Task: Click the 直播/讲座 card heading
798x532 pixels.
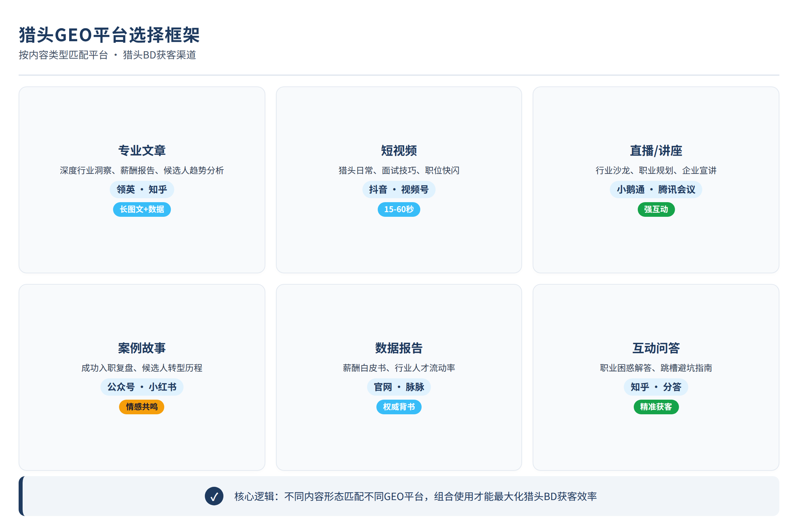Action: (656, 150)
